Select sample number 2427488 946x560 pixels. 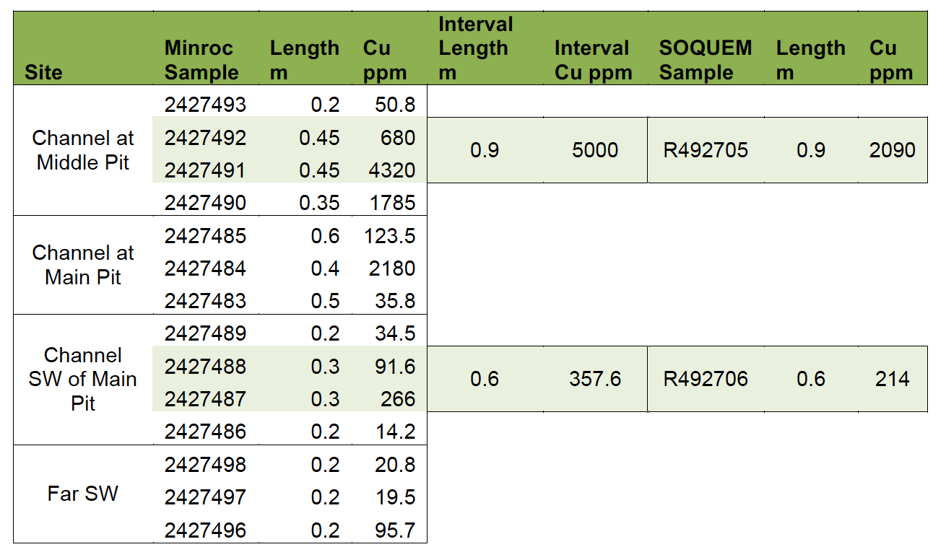(x=205, y=367)
